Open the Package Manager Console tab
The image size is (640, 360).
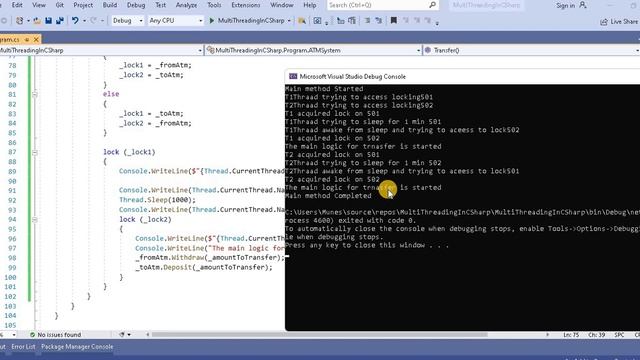[77, 347]
